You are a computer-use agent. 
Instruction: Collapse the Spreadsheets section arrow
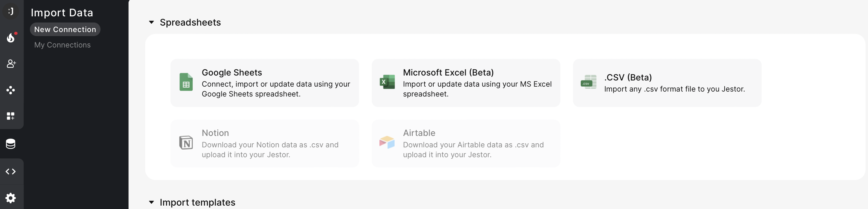(x=152, y=22)
